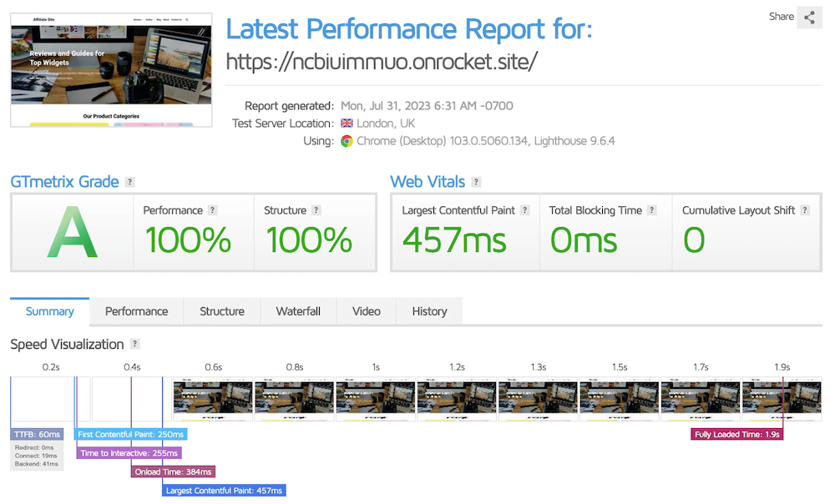Click the First Contentful Paint marker
835x504 pixels.
[130, 434]
